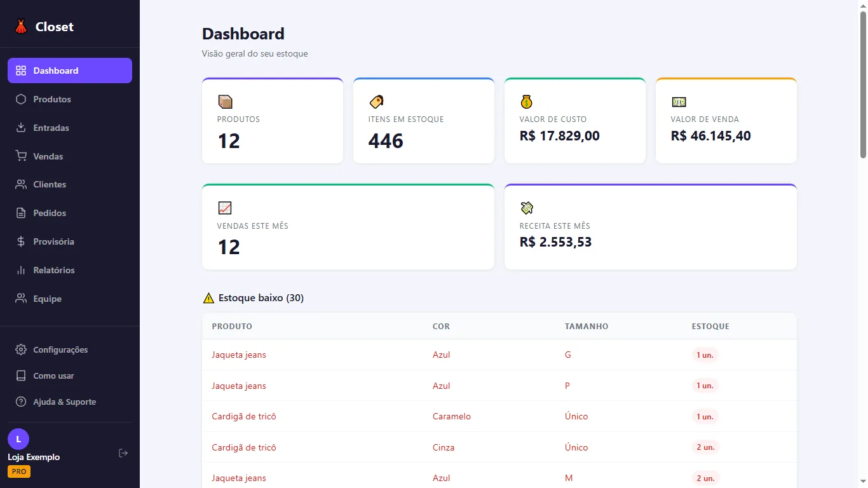Click the Loja Exemplo avatar
868x488 pixels.
coord(18,439)
